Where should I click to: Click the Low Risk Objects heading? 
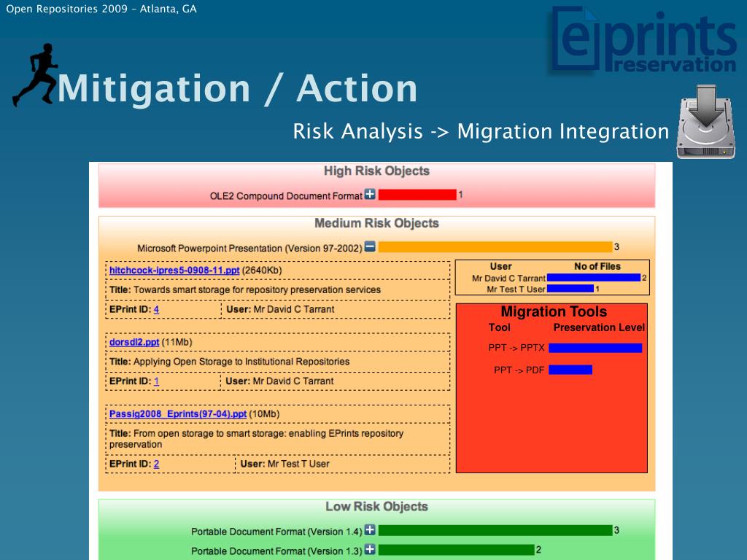[377, 507]
